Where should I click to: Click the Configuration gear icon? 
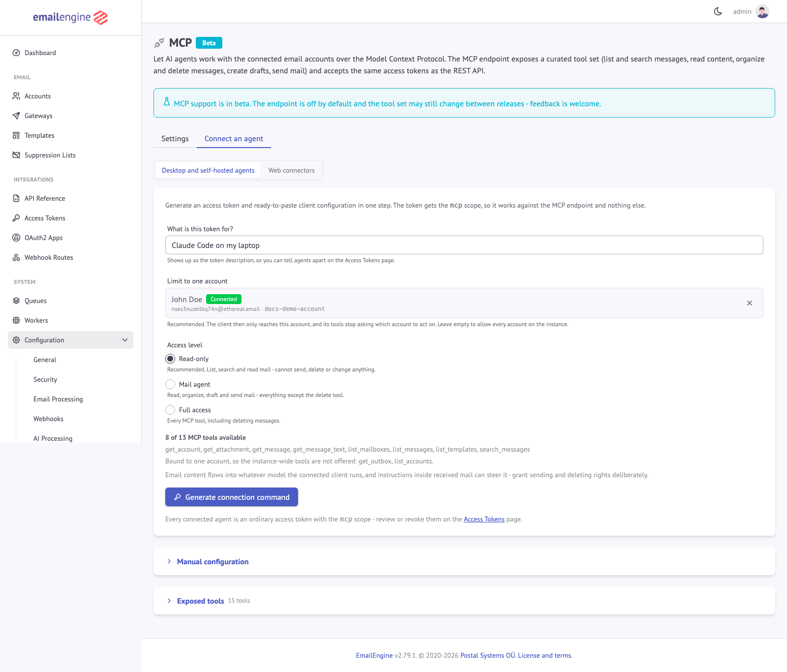click(16, 340)
